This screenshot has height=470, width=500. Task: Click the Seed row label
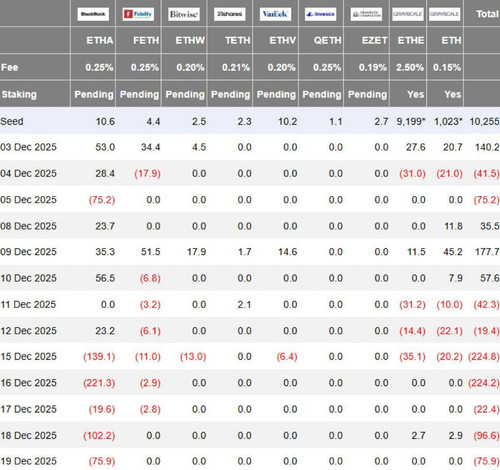click(12, 121)
